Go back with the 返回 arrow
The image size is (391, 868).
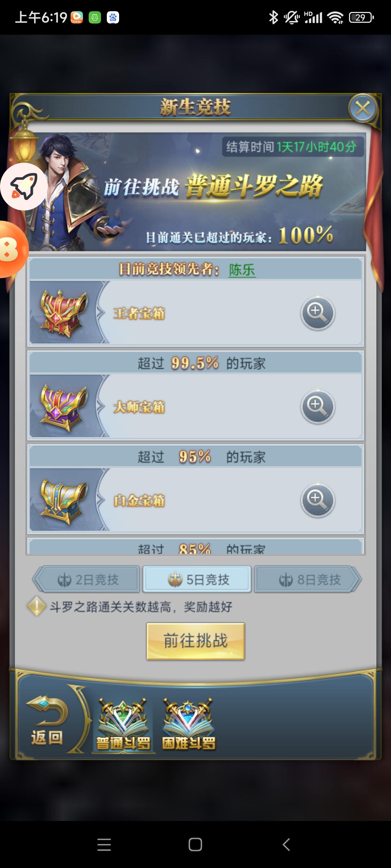click(47, 720)
